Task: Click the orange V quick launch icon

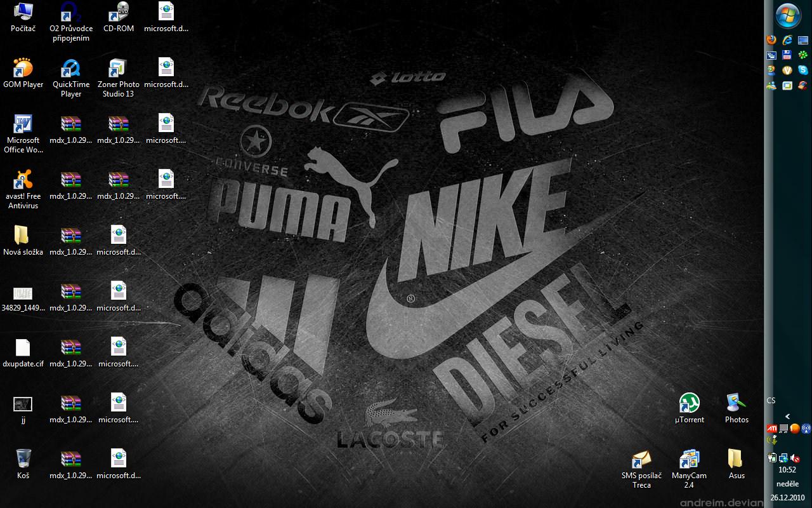Action: 787,70
